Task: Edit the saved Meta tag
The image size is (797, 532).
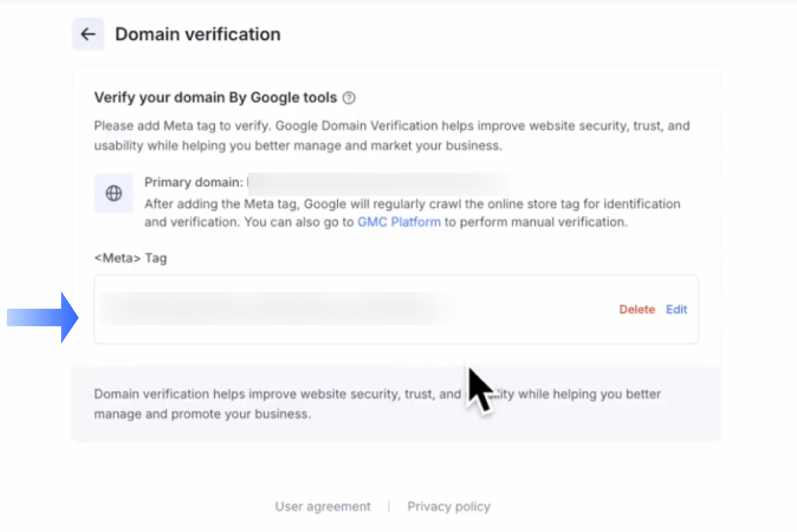Action: (676, 310)
